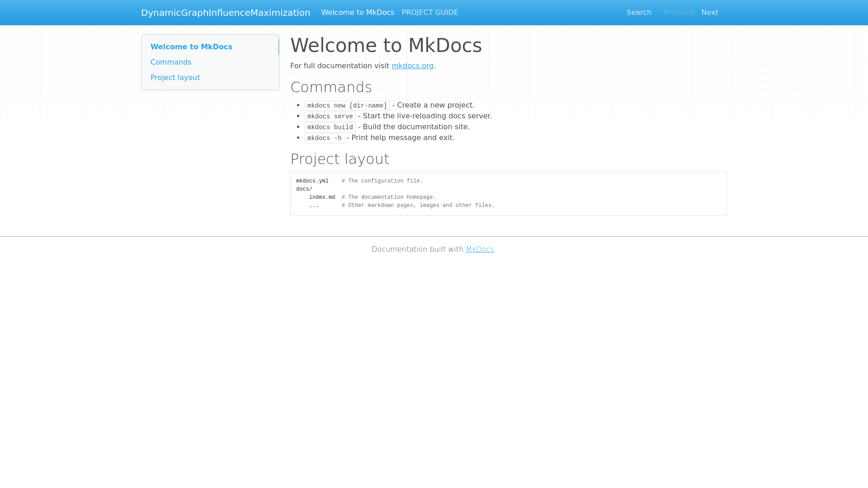Click 'Create a new project.' description

(x=436, y=105)
